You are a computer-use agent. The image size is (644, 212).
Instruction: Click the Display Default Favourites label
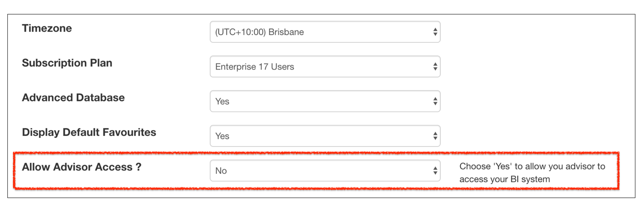click(x=89, y=132)
